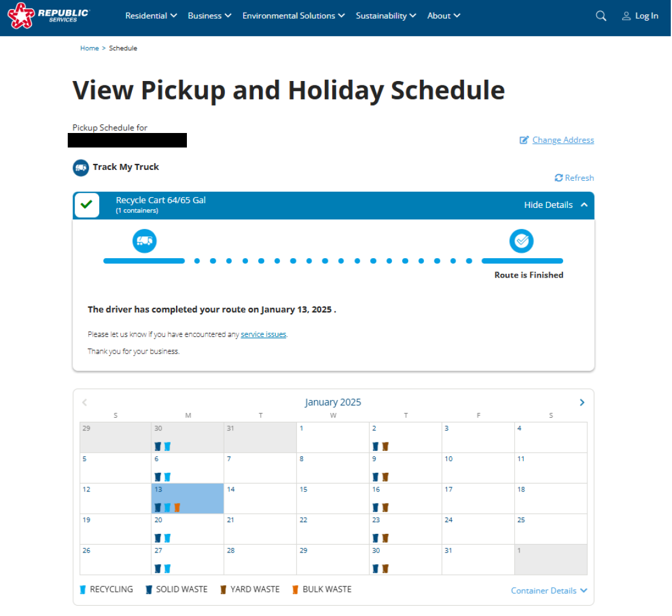This screenshot has width=672, height=616.
Task: Click the dark SOLID WASTE legend icon
Action: coord(149,589)
